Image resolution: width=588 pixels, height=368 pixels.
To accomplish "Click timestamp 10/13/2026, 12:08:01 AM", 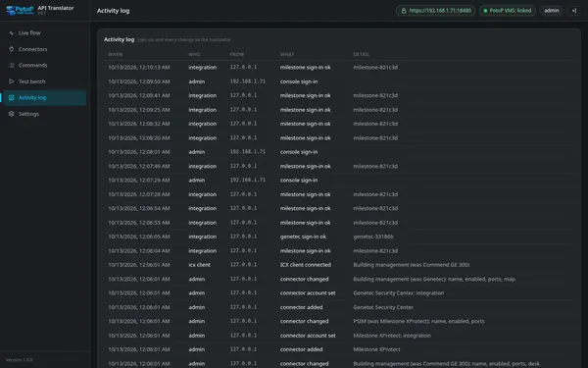I will [139, 152].
